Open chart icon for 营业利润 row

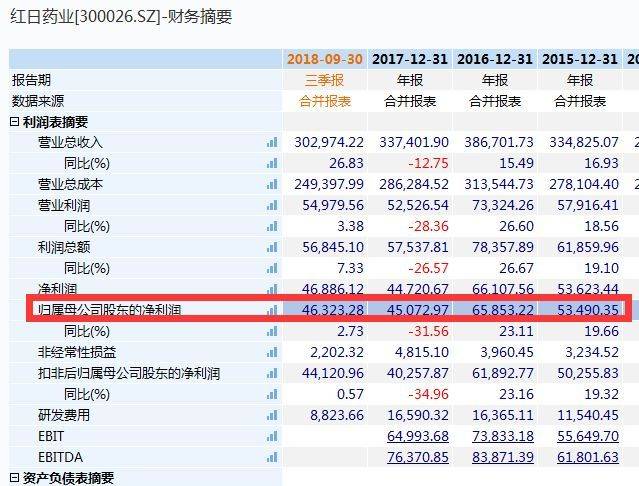click(272, 205)
